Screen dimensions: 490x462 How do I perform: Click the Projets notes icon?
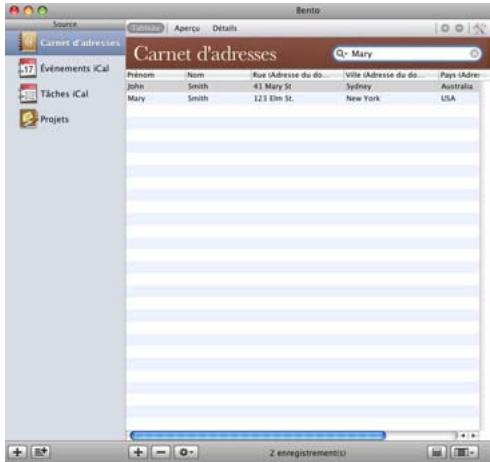tap(28, 119)
